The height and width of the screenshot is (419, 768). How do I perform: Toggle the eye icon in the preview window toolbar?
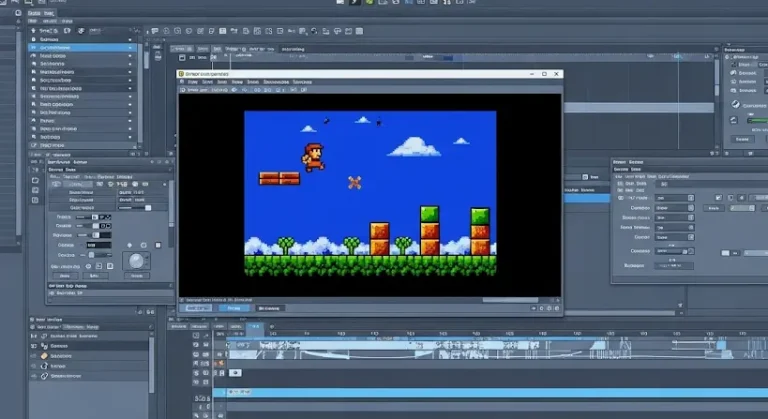pos(234,90)
